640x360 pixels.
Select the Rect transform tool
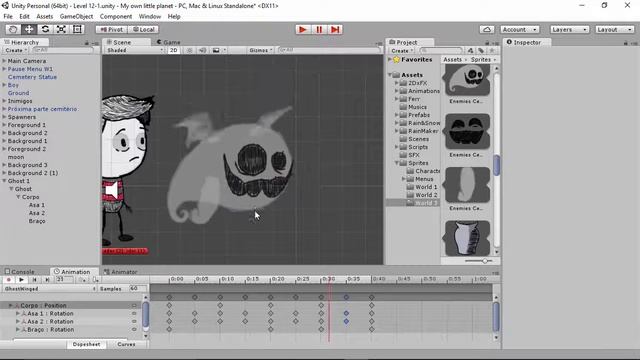[x=77, y=29]
